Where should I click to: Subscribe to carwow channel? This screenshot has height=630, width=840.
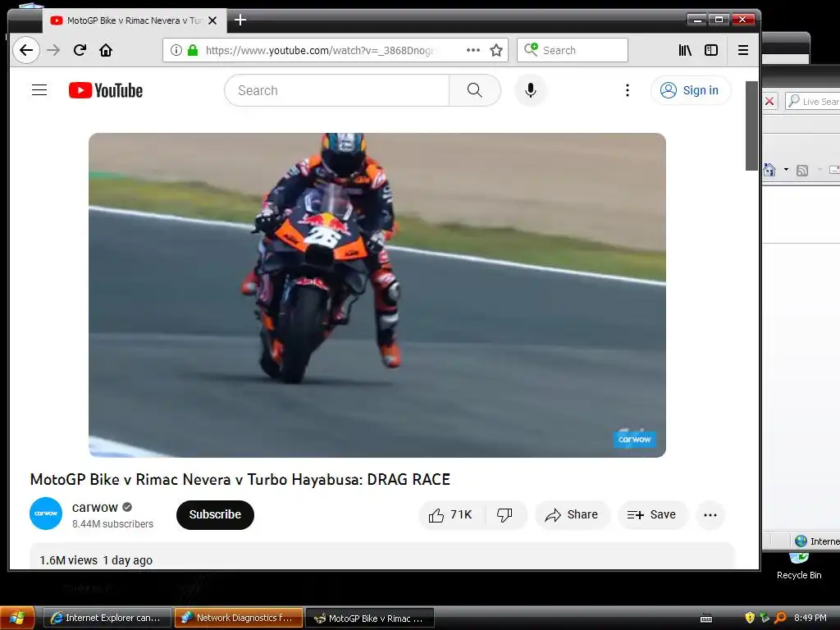pyautogui.click(x=215, y=515)
